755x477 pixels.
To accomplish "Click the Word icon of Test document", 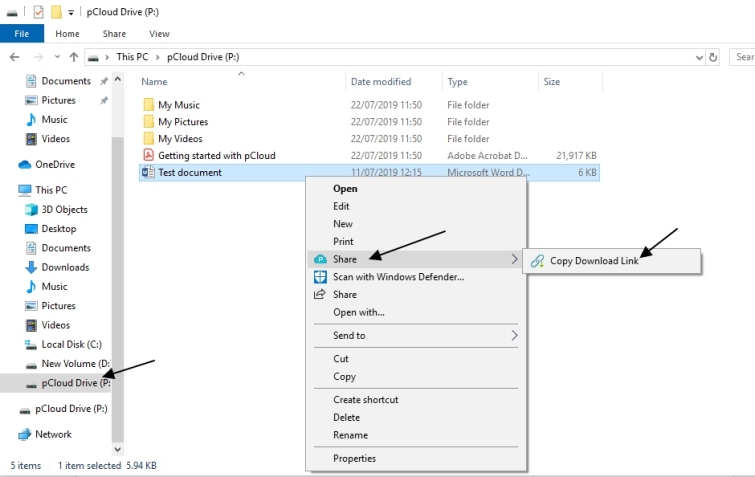I will point(148,172).
